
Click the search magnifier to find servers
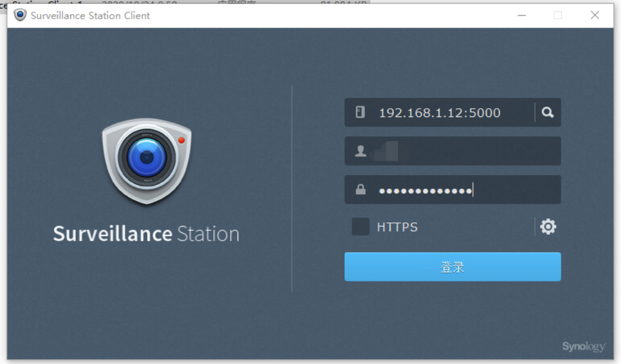(x=548, y=112)
